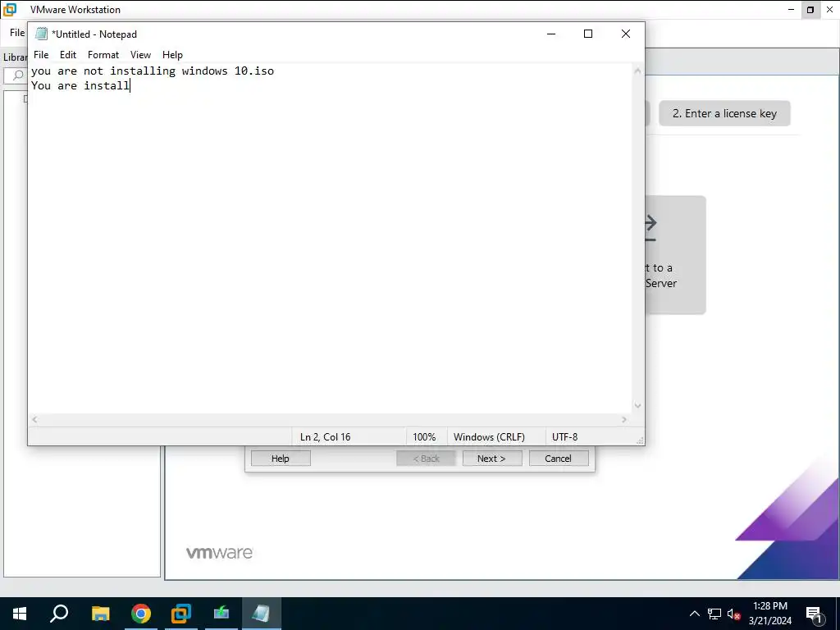Click Cancel in the wizard dialog
The image size is (840, 630).
pyautogui.click(x=558, y=459)
